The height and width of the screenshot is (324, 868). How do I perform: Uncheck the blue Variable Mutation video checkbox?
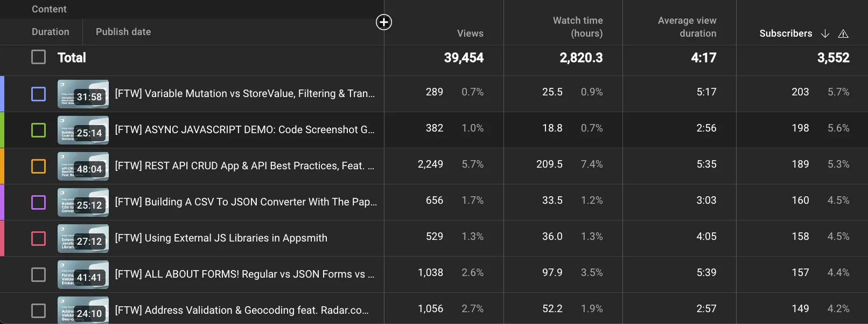(x=38, y=94)
